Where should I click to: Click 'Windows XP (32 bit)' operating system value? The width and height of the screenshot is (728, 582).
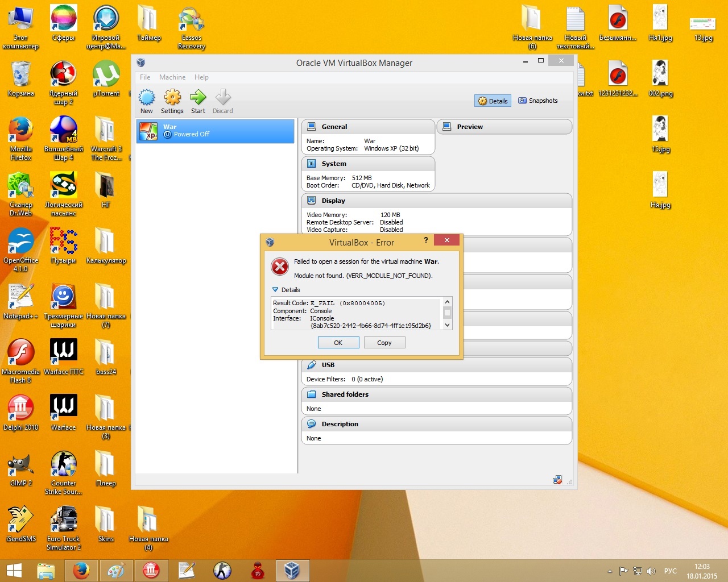(391, 148)
